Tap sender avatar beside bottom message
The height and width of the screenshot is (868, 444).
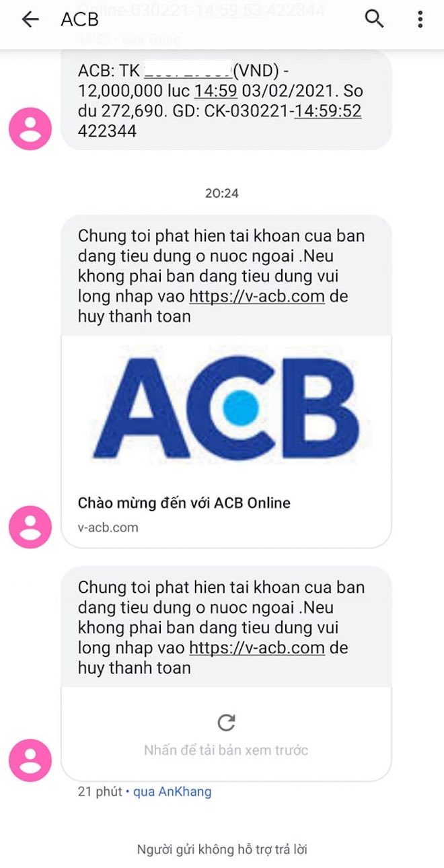pyautogui.click(x=30, y=760)
